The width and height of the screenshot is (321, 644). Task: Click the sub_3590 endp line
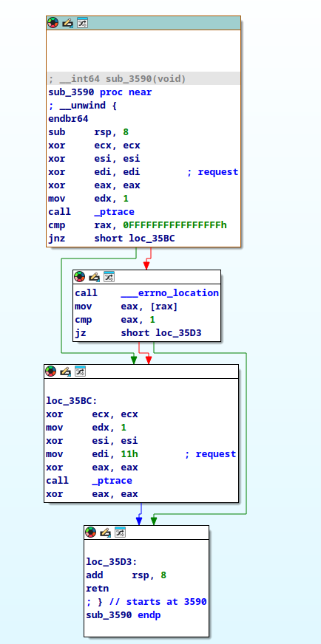(x=123, y=615)
